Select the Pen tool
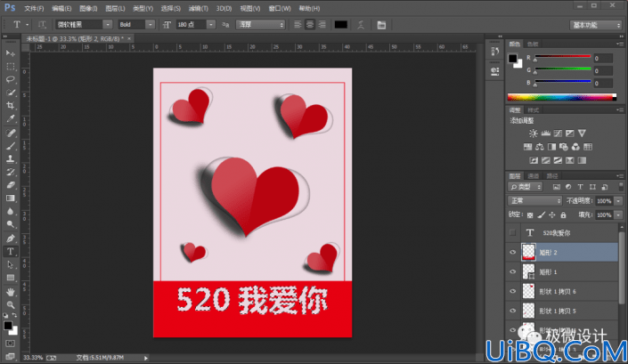This screenshot has width=628, height=364. pyautogui.click(x=11, y=239)
